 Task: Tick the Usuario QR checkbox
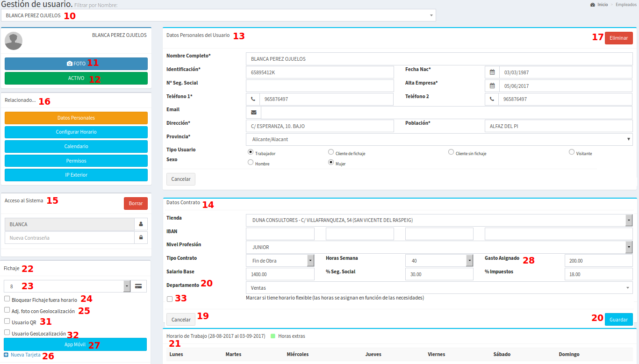point(7,321)
